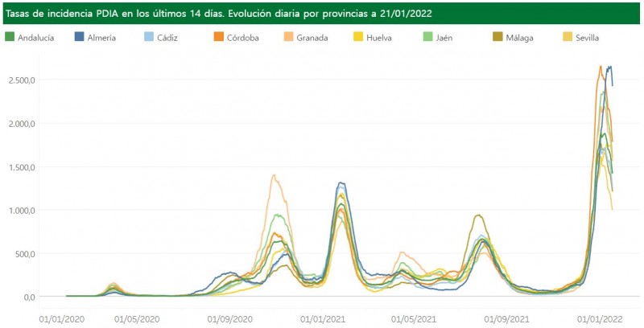Click Almería's peak in January 2021
The image size is (644, 328).
click(x=341, y=182)
